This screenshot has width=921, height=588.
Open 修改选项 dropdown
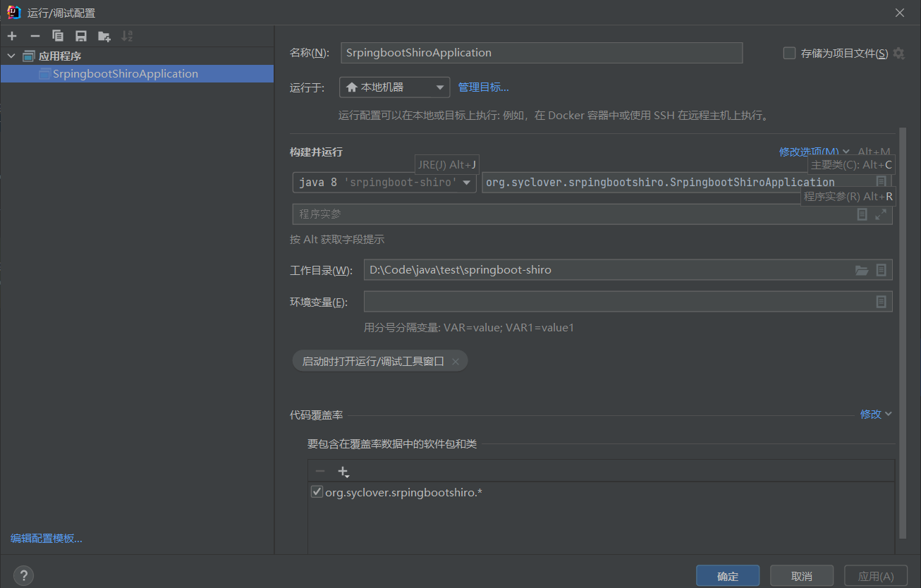(815, 152)
